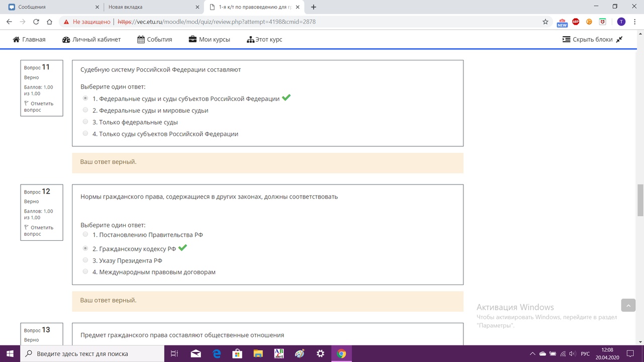Screen dimensions: 644x362
Task: Switch to the Сообщения browser tab
Action: coord(52,7)
